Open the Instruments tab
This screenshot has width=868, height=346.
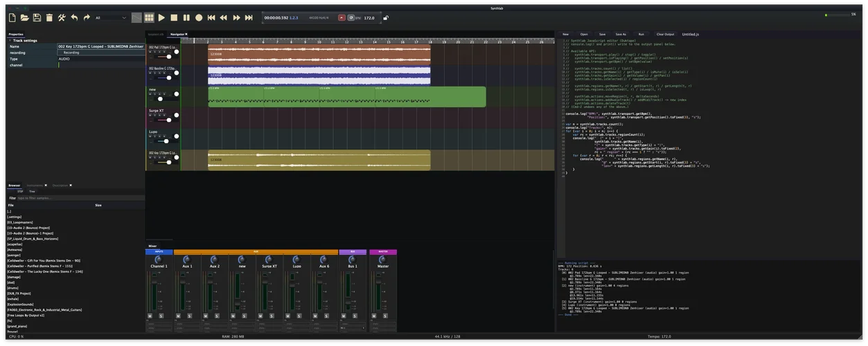(35, 185)
